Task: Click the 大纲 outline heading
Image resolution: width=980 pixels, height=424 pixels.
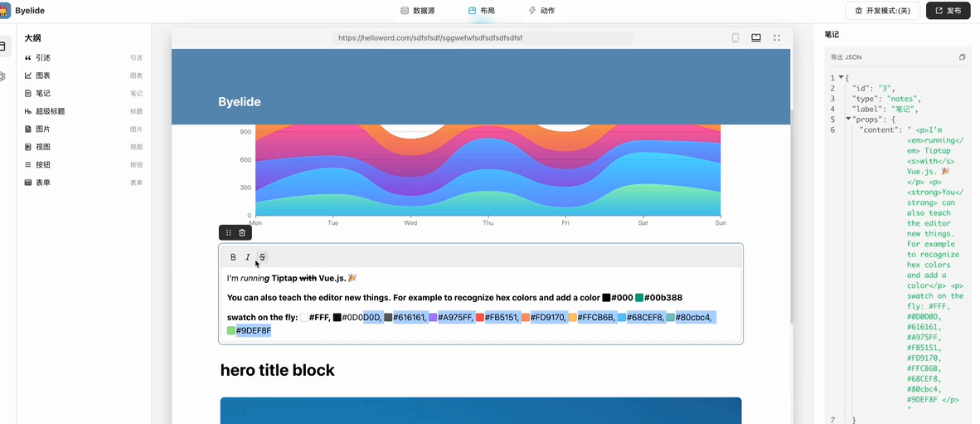Action: coord(32,38)
